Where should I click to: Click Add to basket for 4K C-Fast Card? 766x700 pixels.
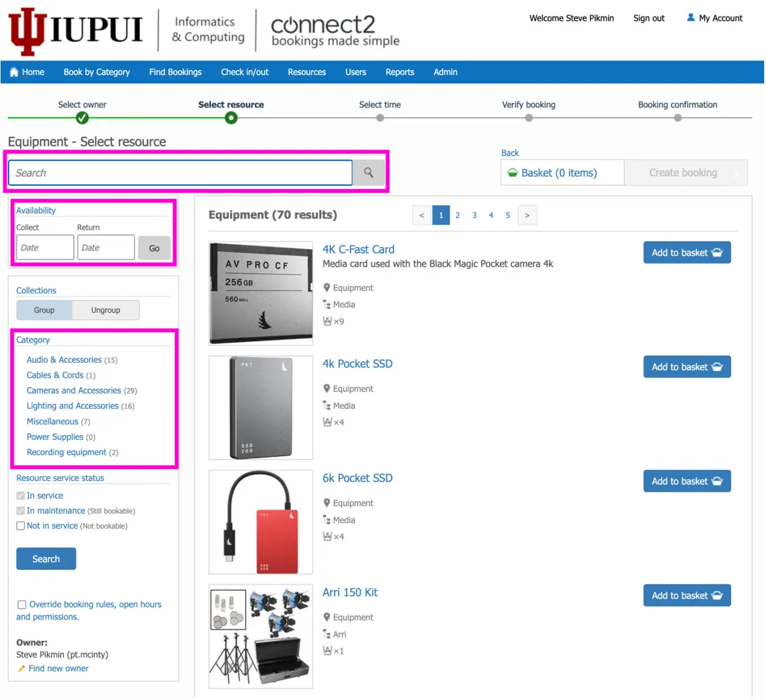(687, 253)
